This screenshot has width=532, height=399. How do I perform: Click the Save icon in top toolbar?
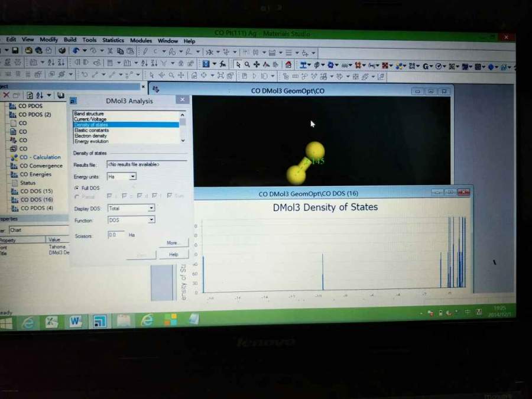point(15,51)
